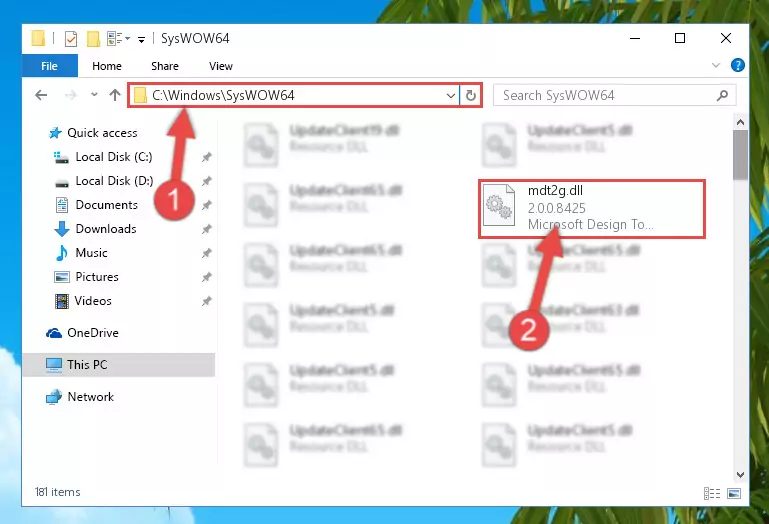The height and width of the screenshot is (524, 769).
Task: Open Music in the sidebar
Action: coord(91,253)
